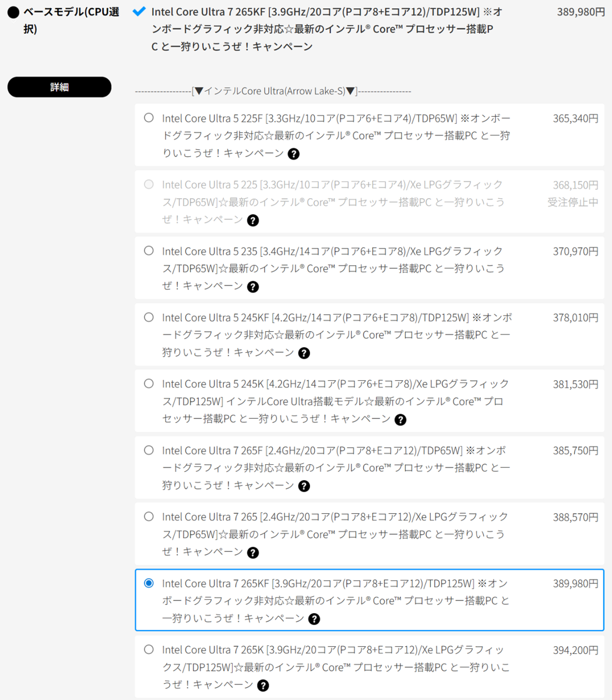
Task: Click price 370,970円
Action: [x=575, y=251]
